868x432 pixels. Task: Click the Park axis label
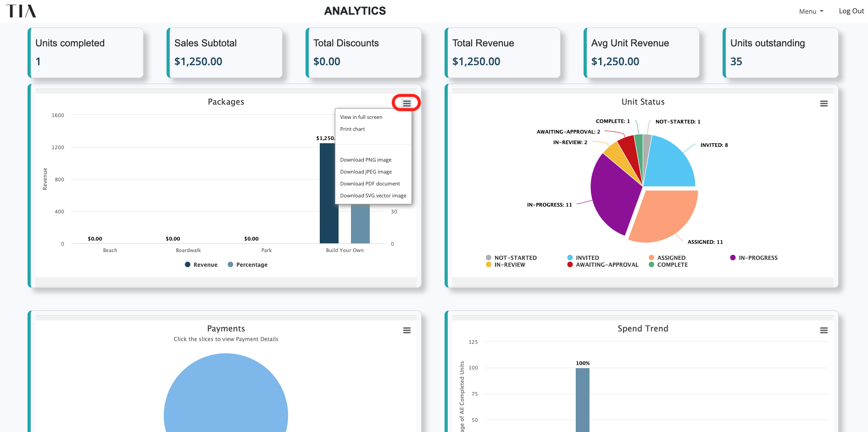[267, 250]
